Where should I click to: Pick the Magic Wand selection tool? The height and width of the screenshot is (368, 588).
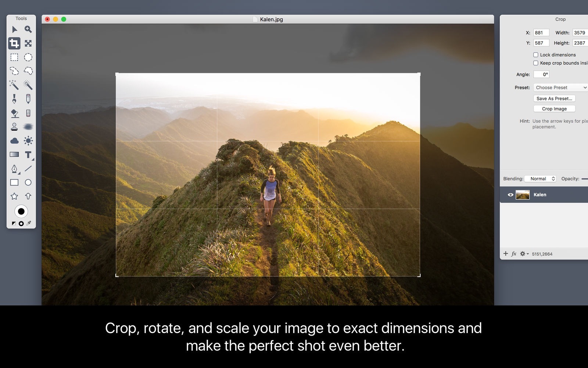pos(14,85)
